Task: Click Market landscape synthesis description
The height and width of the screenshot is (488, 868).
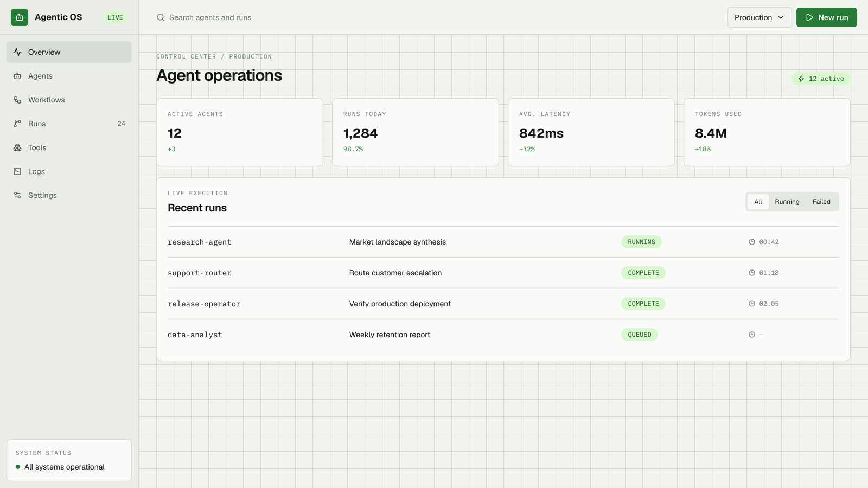Action: point(398,242)
